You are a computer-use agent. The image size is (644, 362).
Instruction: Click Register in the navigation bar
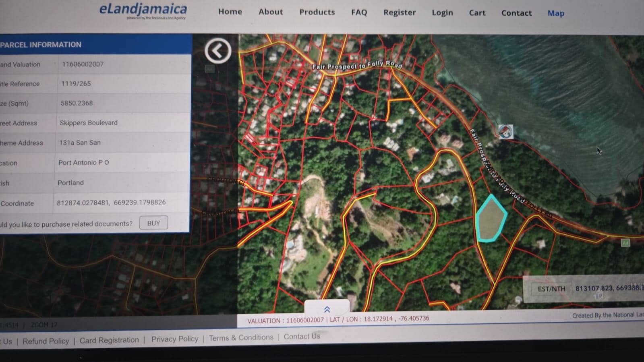click(x=399, y=12)
